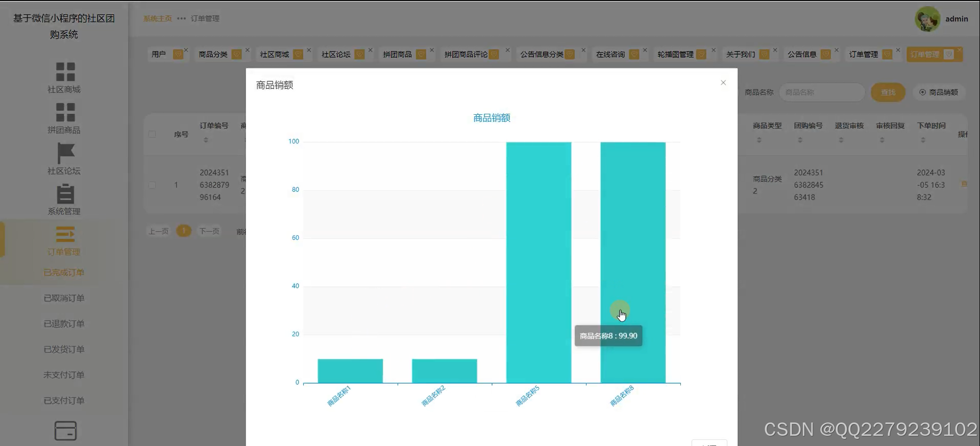Check the checkbox for order row 1
The image size is (980, 446).
pyautogui.click(x=152, y=185)
